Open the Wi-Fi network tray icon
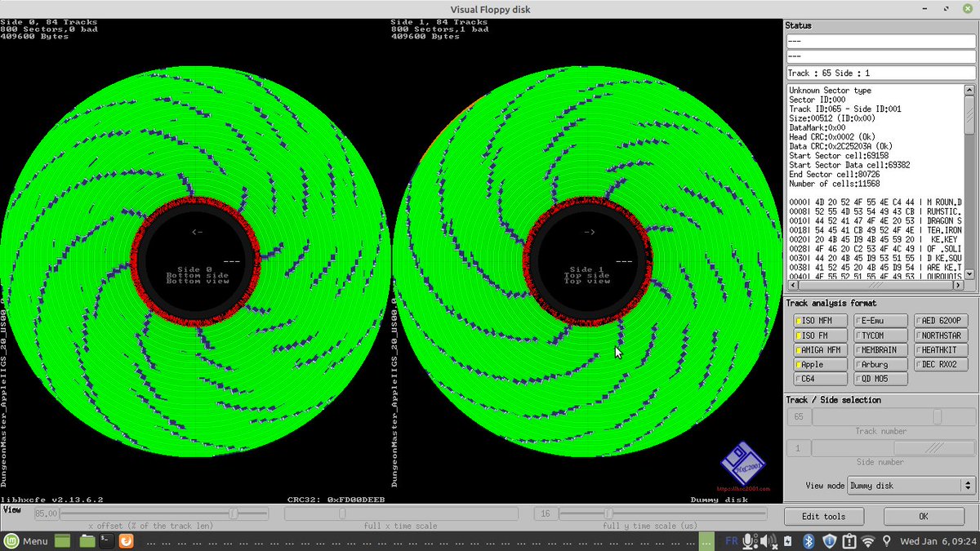 [x=868, y=541]
